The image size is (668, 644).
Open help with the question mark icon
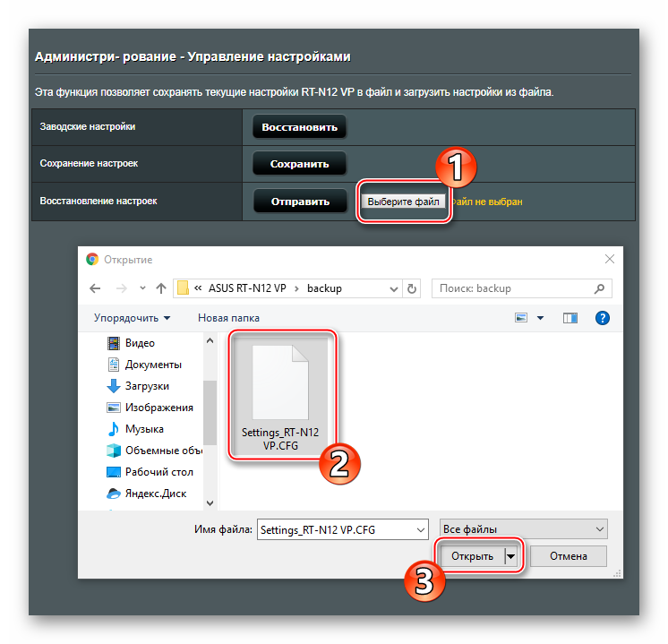point(603,318)
